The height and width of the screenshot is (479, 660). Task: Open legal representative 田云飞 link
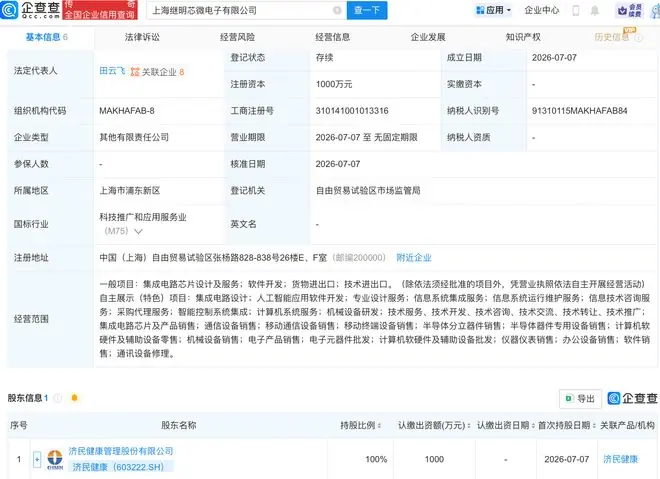pos(112,71)
